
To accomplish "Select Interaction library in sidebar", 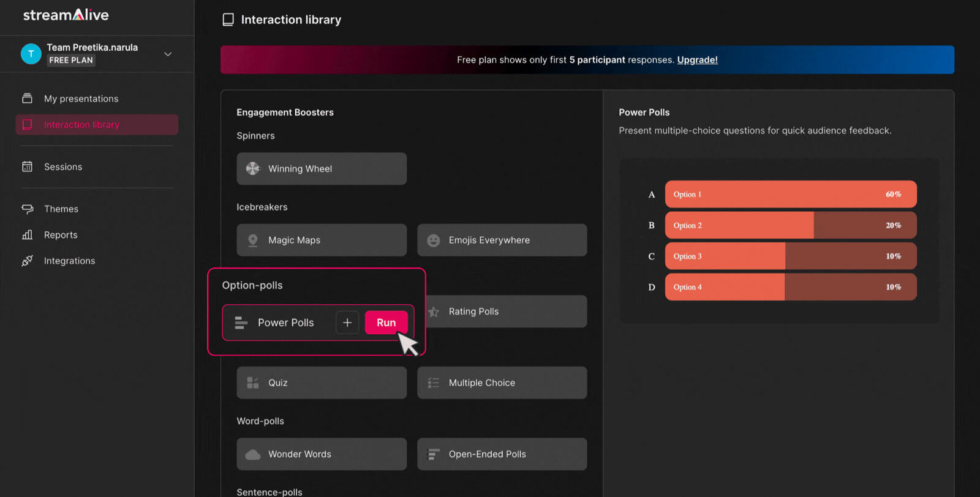I will [97, 124].
